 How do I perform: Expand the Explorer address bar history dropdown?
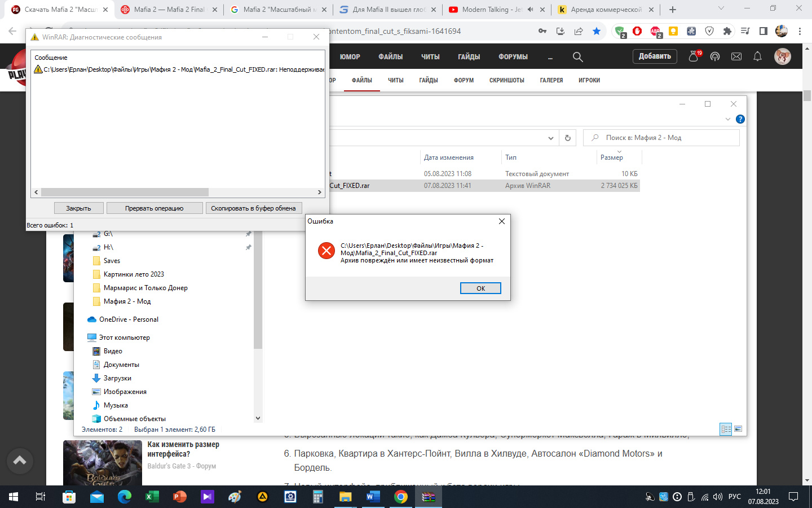click(551, 138)
